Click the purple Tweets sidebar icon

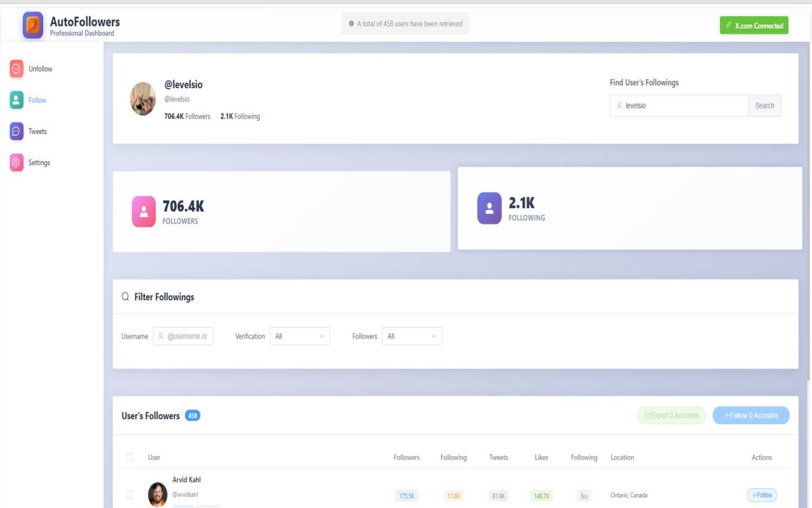click(x=16, y=131)
